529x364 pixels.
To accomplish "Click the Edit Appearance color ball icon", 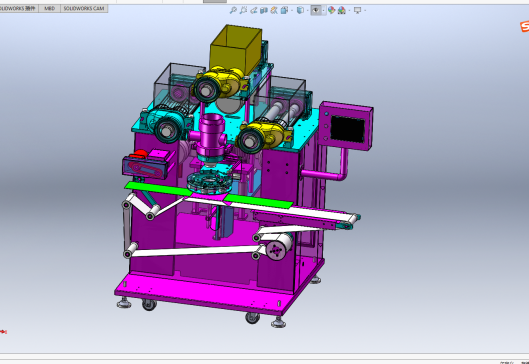I will tap(332, 10).
